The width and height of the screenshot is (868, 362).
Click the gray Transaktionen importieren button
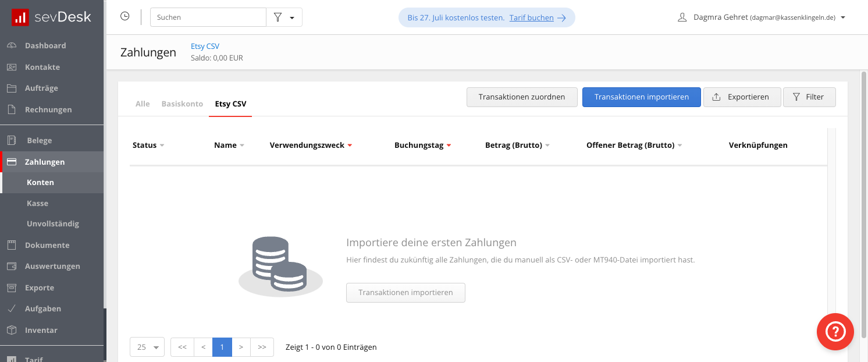click(405, 292)
